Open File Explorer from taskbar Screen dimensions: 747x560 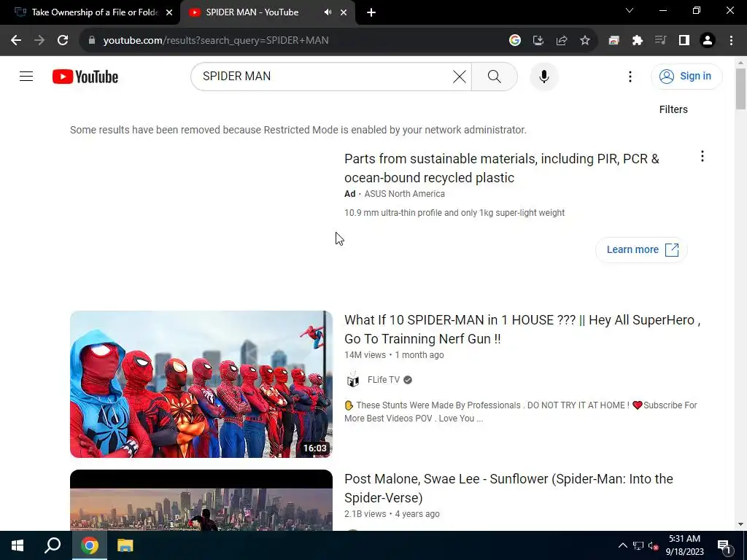click(x=125, y=545)
